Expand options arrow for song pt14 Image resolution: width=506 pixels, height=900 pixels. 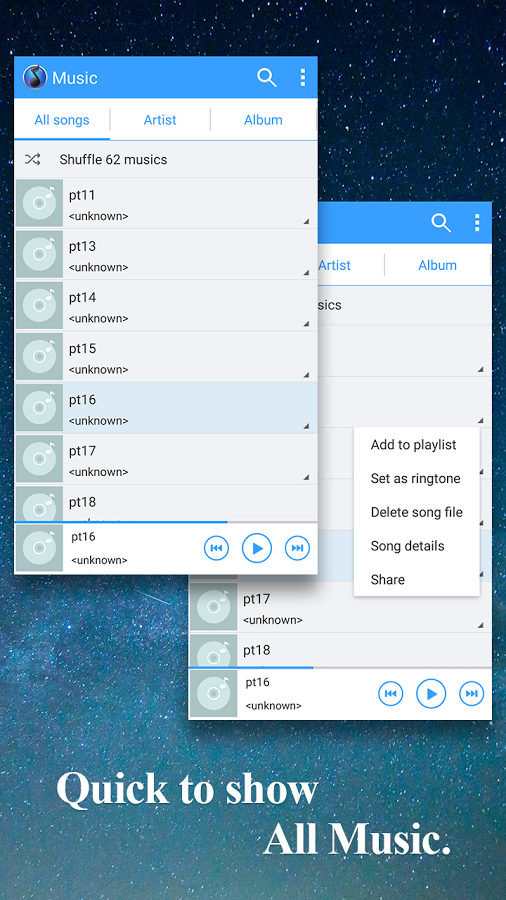point(306,323)
